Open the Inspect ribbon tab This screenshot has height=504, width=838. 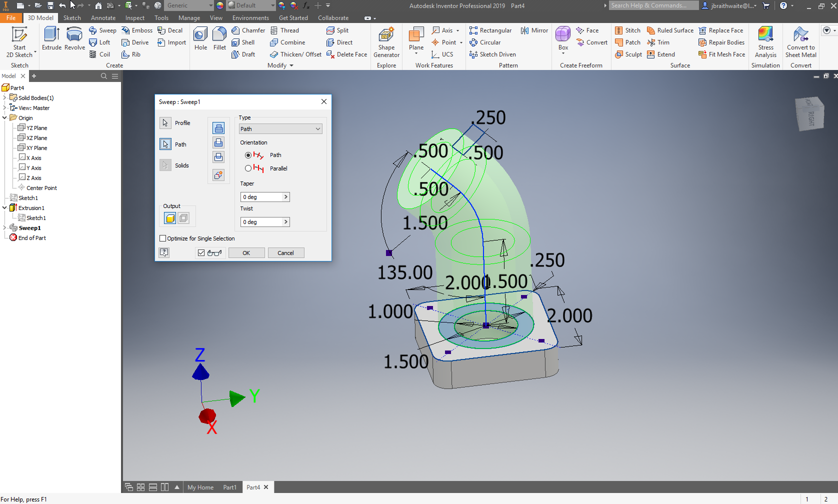click(x=135, y=18)
